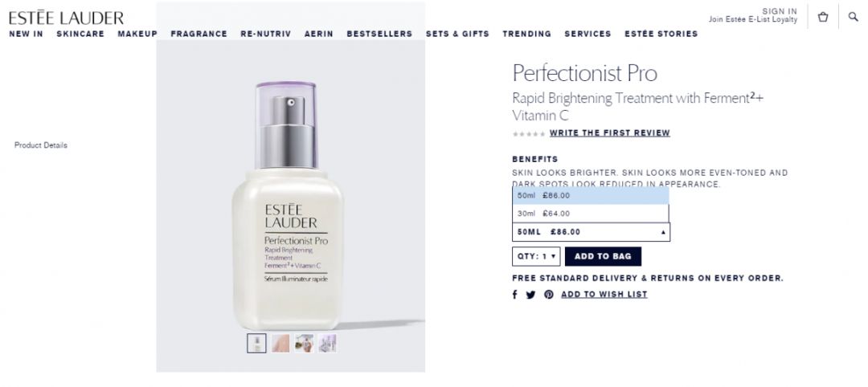Click the search magnifier icon
The height and width of the screenshot is (387, 868).
pyautogui.click(x=853, y=17)
